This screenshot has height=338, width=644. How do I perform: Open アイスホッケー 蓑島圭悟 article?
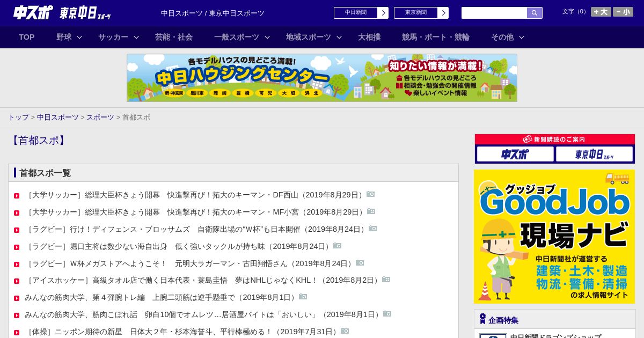[x=202, y=281]
